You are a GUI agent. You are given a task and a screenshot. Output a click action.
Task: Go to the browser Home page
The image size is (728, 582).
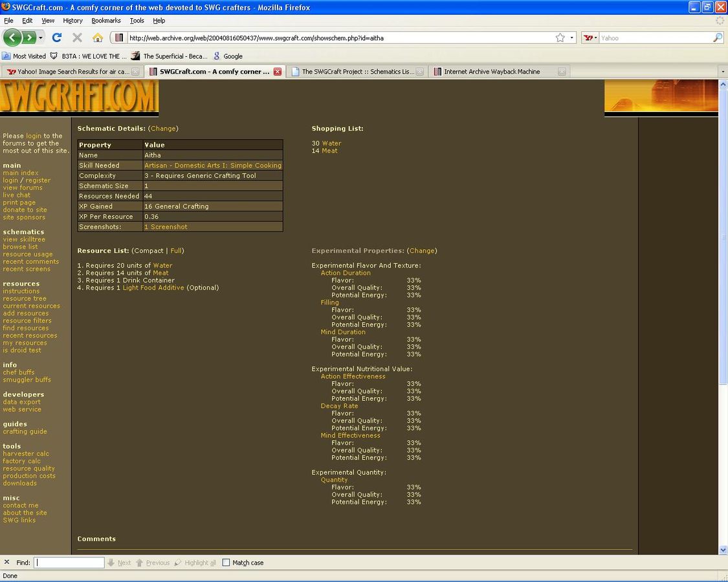pyautogui.click(x=97, y=38)
